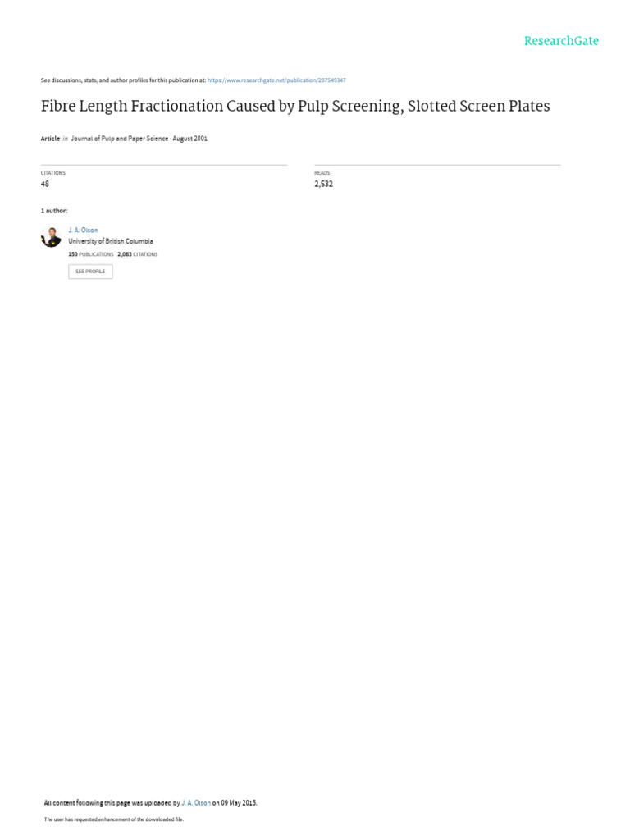
Task: Click the CITATIONS heading label
Action: [x=53, y=173]
